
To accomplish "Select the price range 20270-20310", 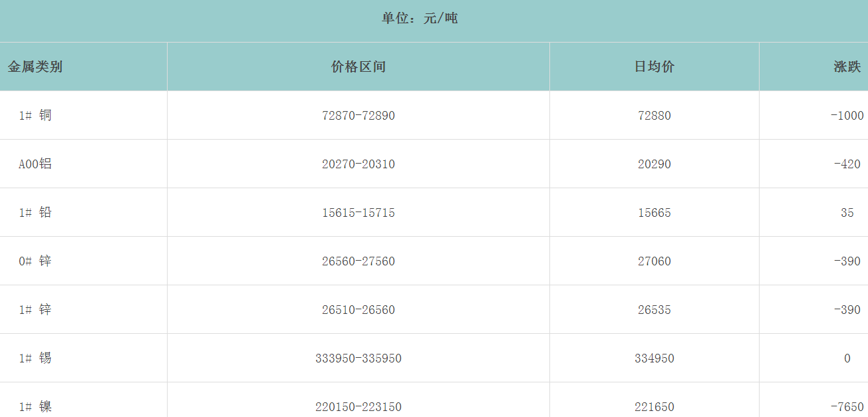I will point(358,164).
